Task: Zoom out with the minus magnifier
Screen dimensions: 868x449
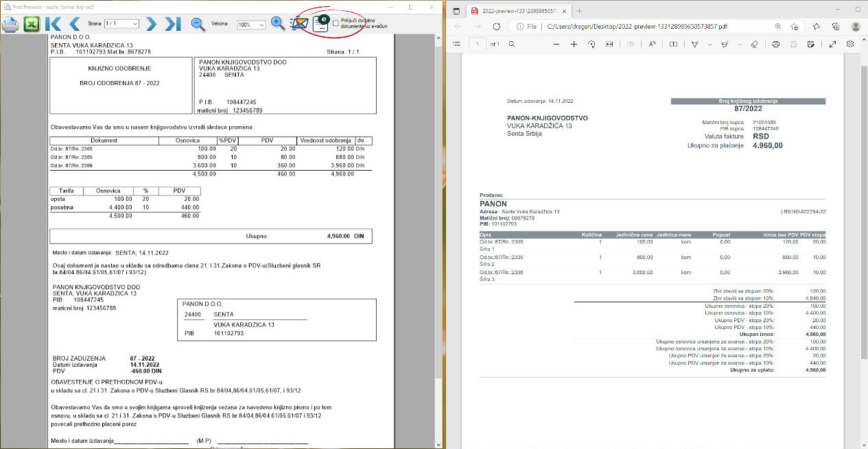Action: (x=198, y=24)
